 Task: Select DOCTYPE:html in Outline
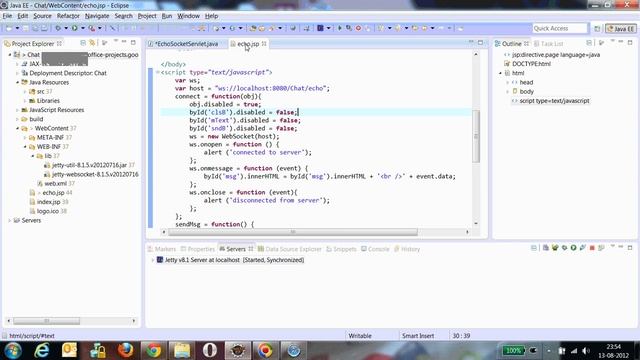(531, 64)
